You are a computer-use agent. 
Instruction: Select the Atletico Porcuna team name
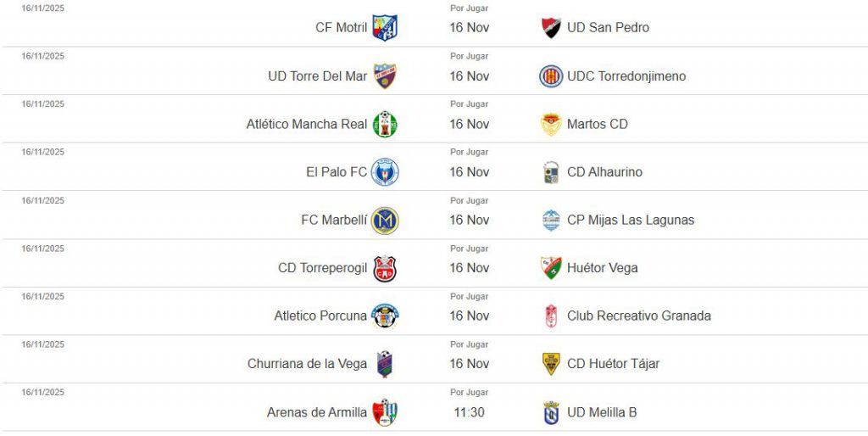(x=320, y=316)
